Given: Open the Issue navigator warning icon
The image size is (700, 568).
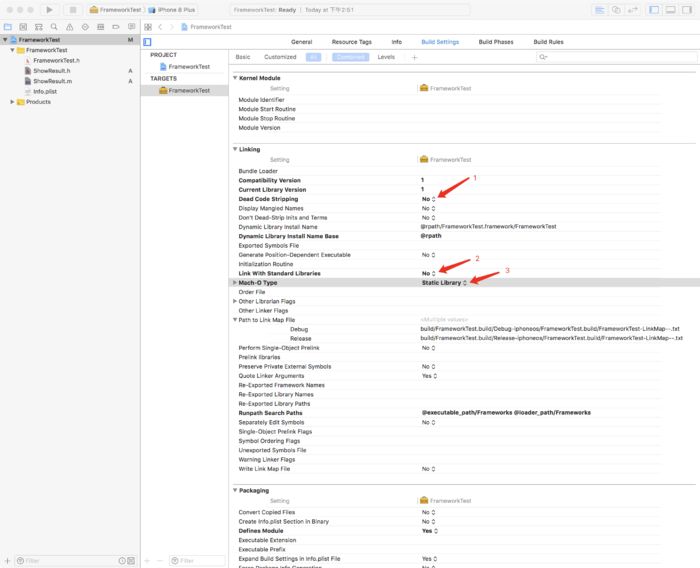Looking at the screenshot, I should (70, 27).
